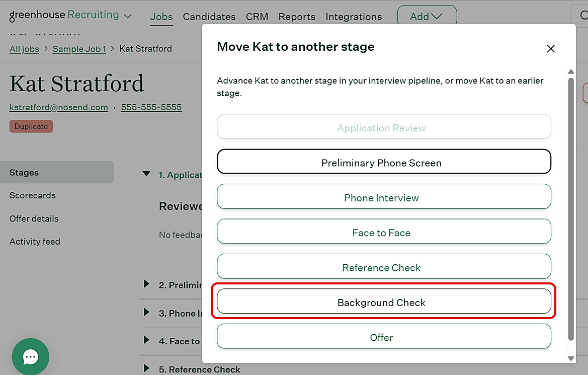The height and width of the screenshot is (375, 588).
Task: Move Kat to Reference Check stage
Action: pos(384,266)
